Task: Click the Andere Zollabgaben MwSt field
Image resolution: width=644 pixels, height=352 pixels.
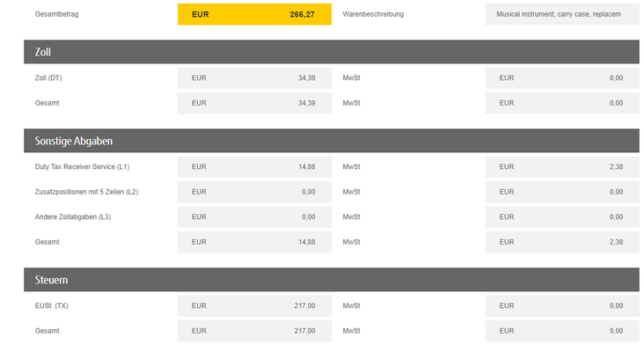Action: click(562, 216)
